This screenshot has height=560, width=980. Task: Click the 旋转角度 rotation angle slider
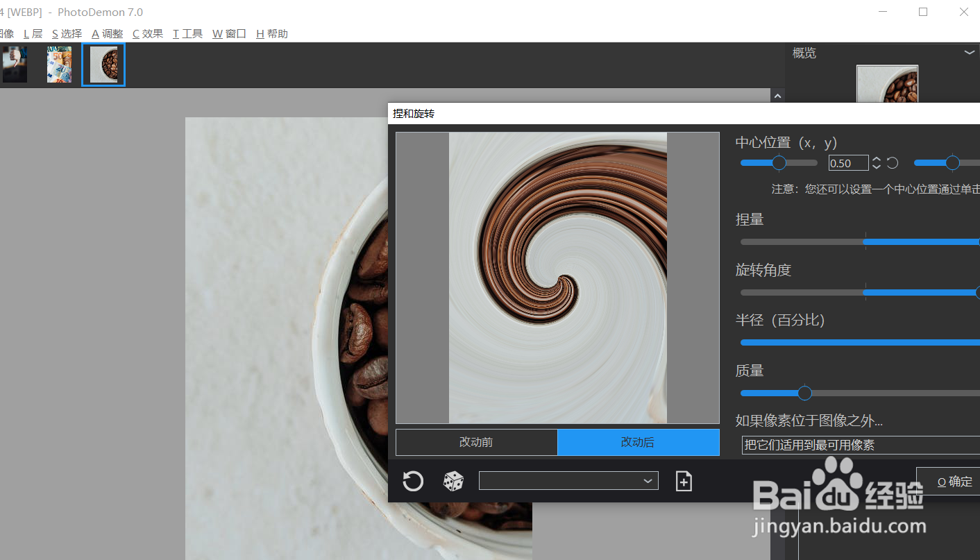[x=860, y=293]
